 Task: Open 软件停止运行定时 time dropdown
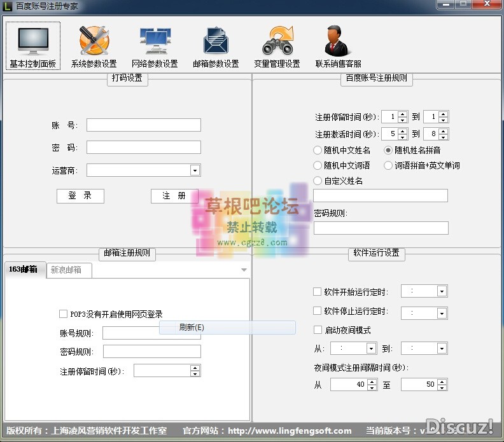tap(442, 313)
